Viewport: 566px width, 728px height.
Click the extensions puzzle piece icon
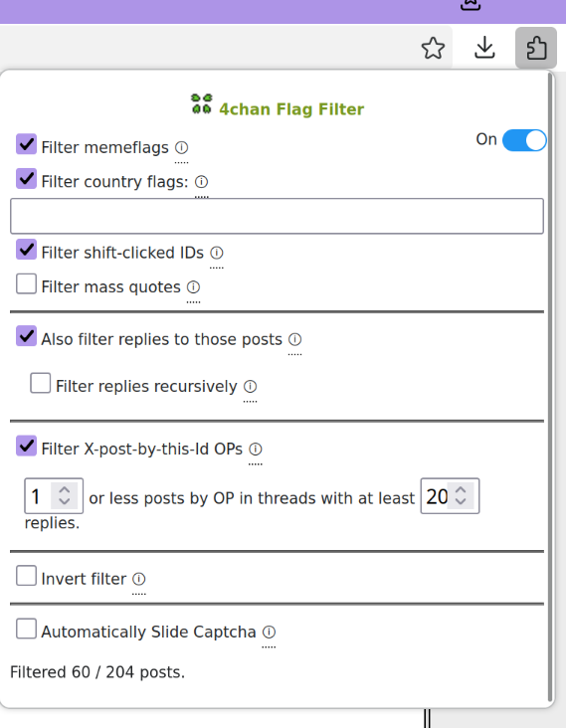pyautogui.click(x=536, y=48)
